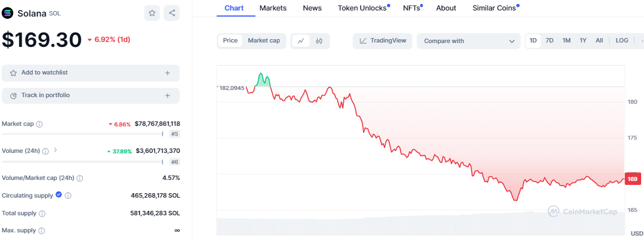Click the 465,268,178 SOL circulating value

click(155, 195)
